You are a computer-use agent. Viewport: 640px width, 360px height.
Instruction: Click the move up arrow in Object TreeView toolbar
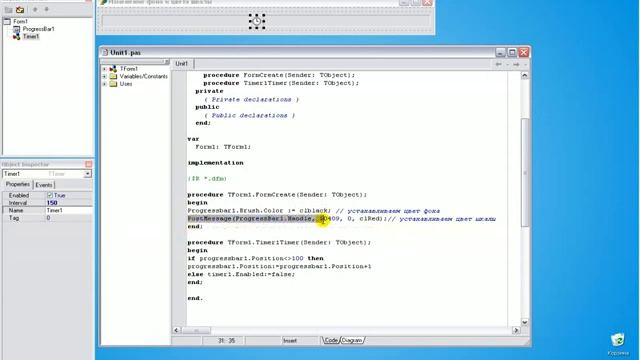click(x=35, y=9)
